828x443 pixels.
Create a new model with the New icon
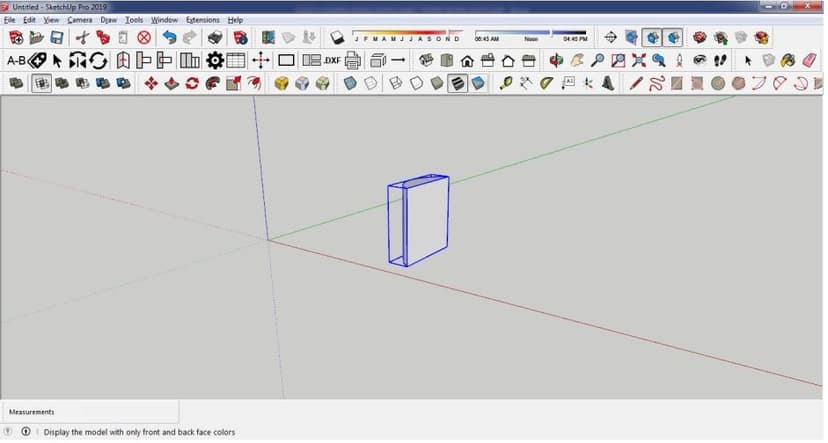[x=16, y=37]
